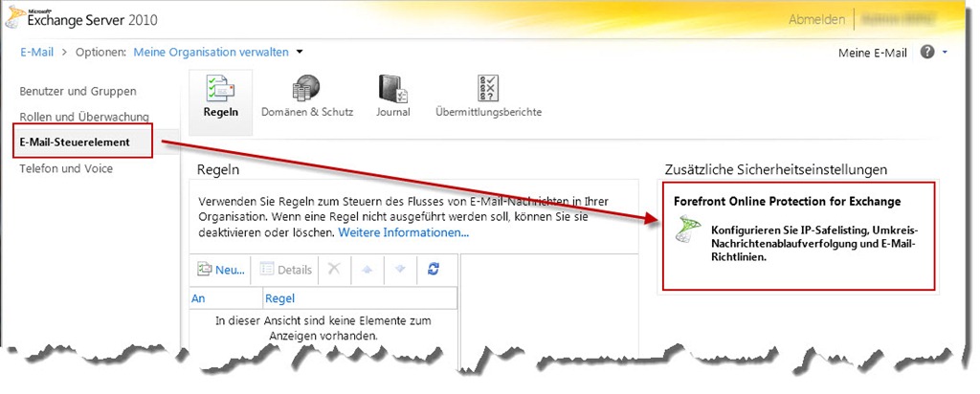Click the move rule down arrow
Screen dimensions: 980x394
pyautogui.click(x=401, y=269)
